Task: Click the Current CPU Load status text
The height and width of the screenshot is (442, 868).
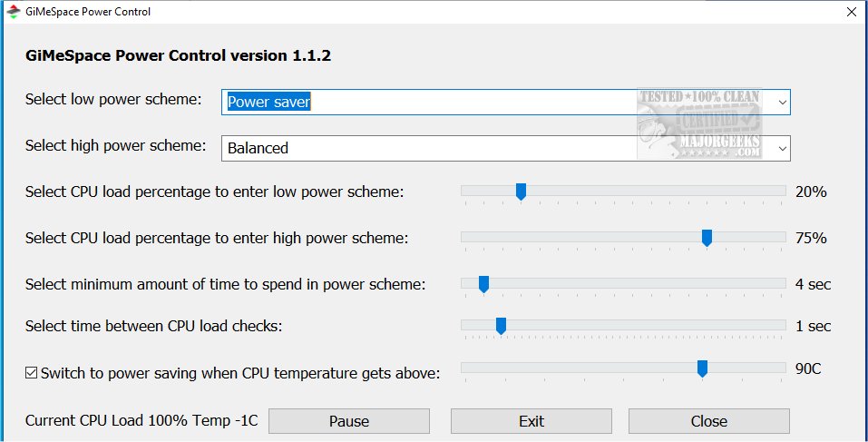Action: [x=141, y=421]
